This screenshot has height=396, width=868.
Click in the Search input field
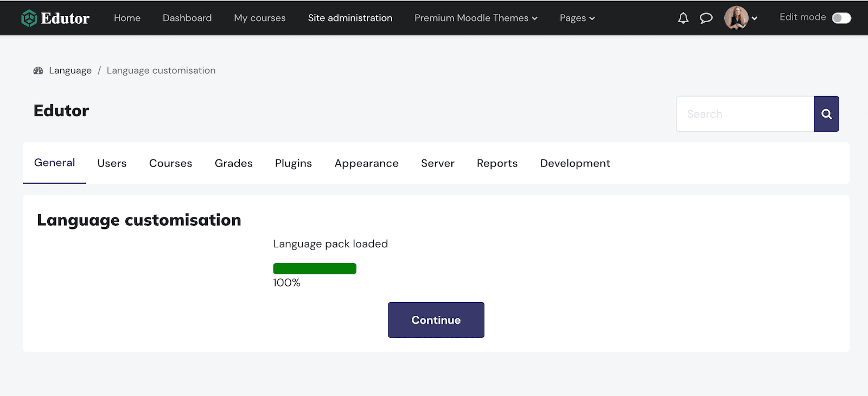745,114
